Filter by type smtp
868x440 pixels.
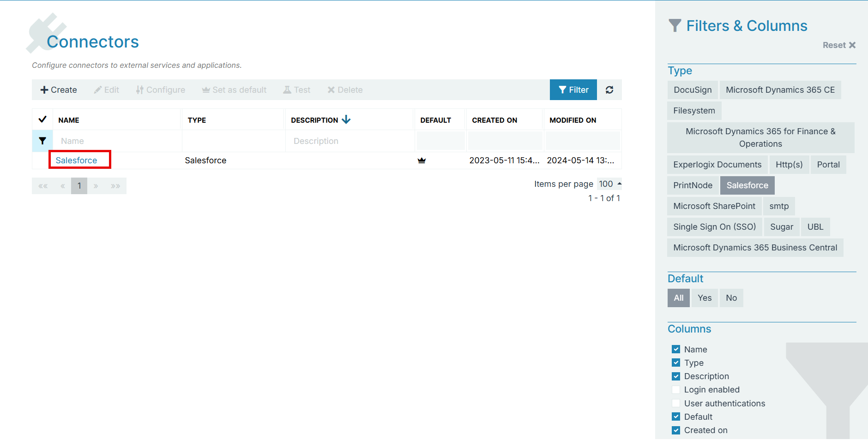[779, 206]
